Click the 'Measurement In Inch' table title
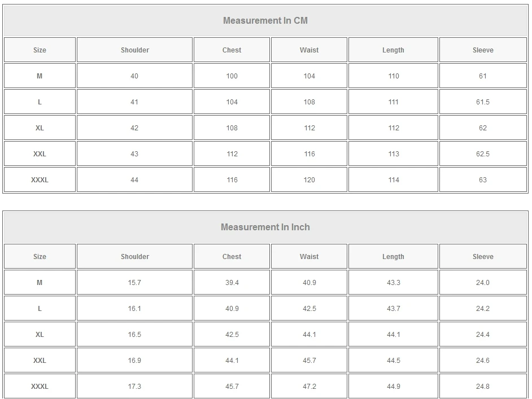The height and width of the screenshot is (399, 532). coord(265,227)
